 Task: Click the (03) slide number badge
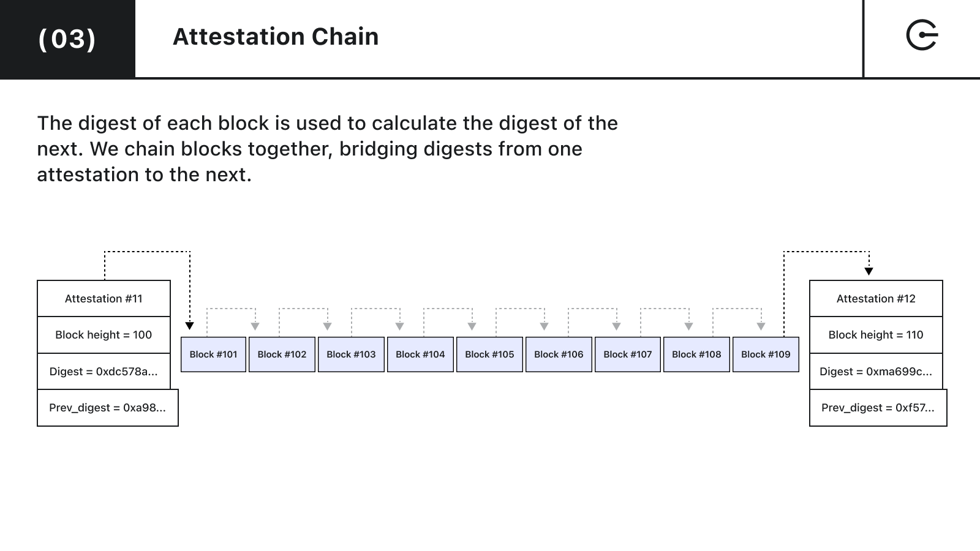[x=67, y=39]
